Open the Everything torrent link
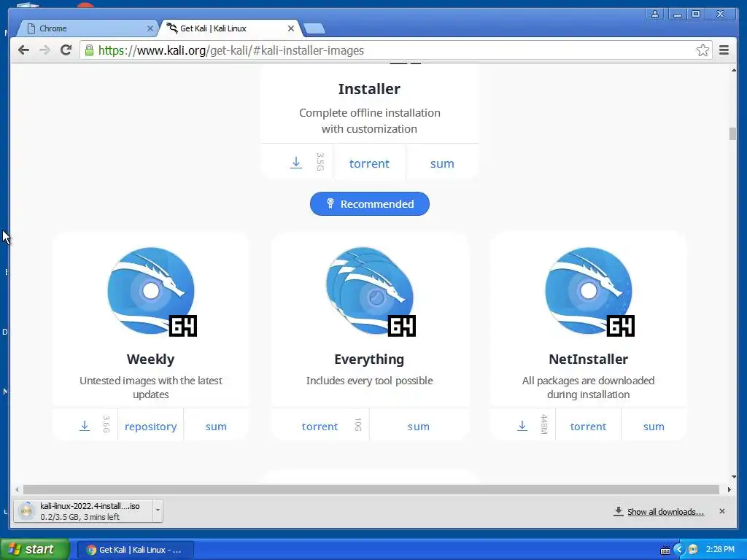747x560 pixels. click(x=320, y=426)
